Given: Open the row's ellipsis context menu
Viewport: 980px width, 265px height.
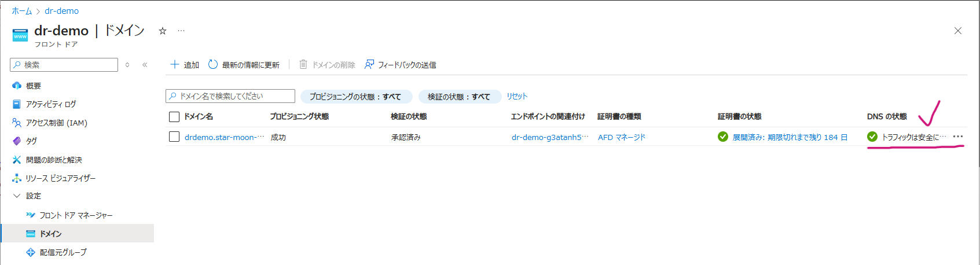Looking at the screenshot, I should coord(958,137).
